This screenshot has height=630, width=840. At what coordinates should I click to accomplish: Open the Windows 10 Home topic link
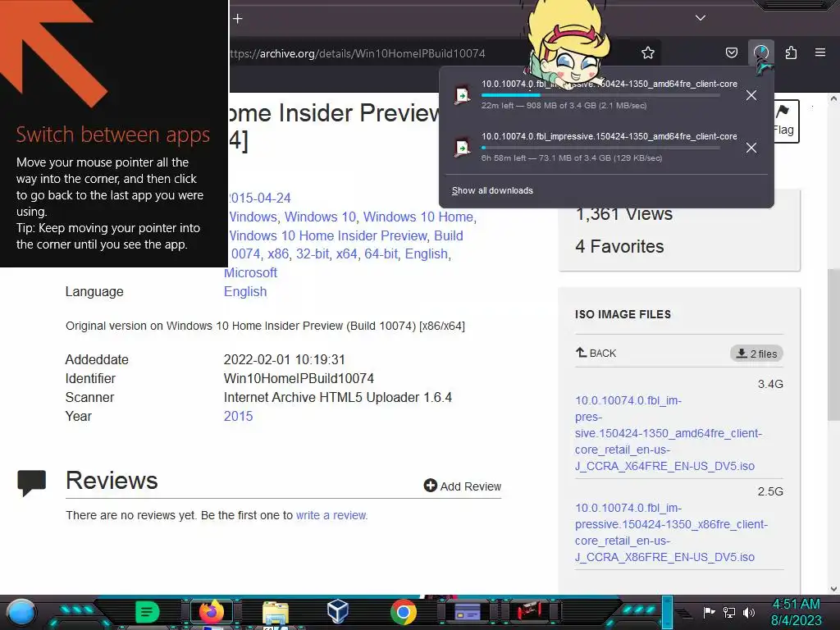pyautogui.click(x=418, y=217)
